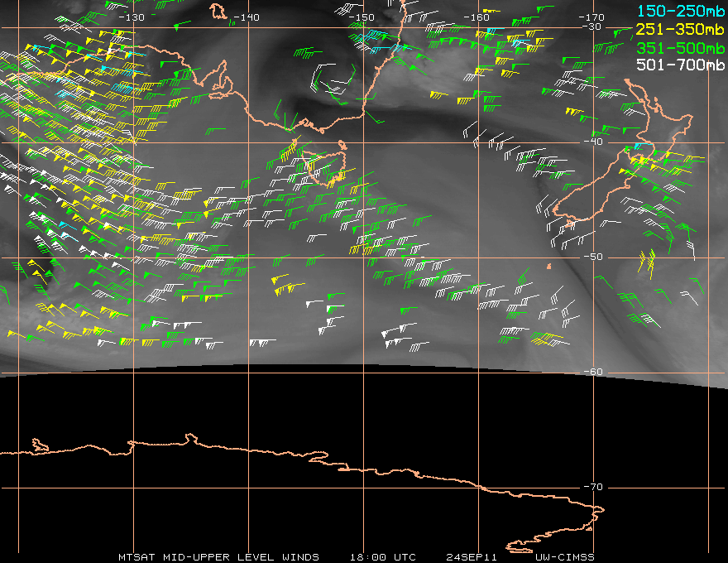Click the -160 longitude label

(x=477, y=17)
